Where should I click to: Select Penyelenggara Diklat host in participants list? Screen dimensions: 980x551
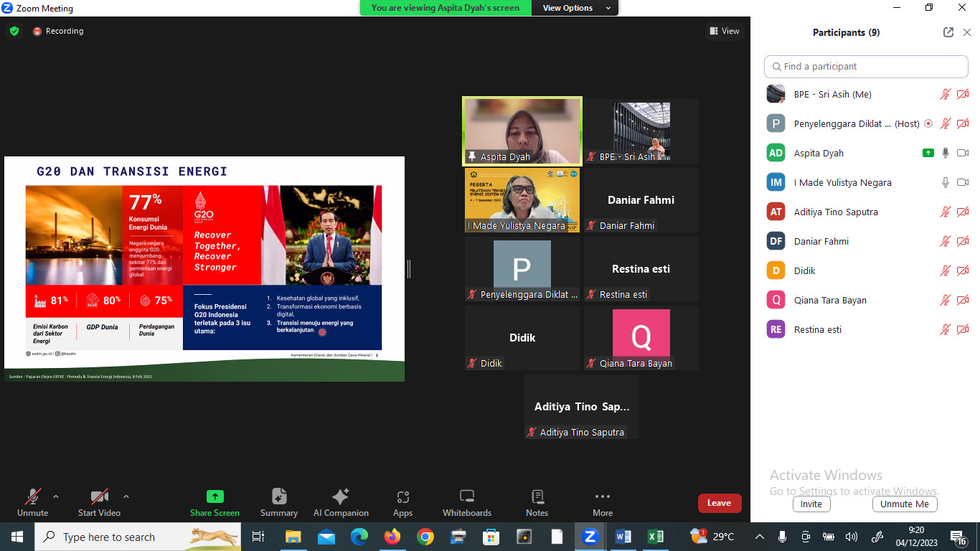867,123
